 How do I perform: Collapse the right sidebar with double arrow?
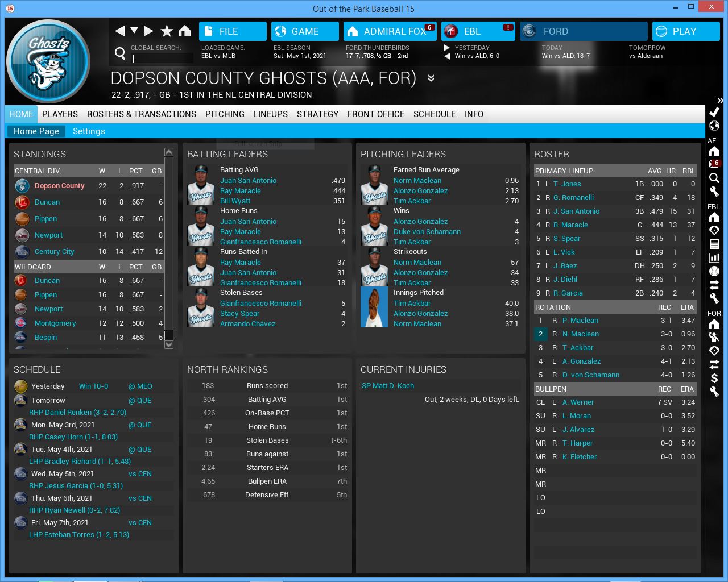click(720, 100)
